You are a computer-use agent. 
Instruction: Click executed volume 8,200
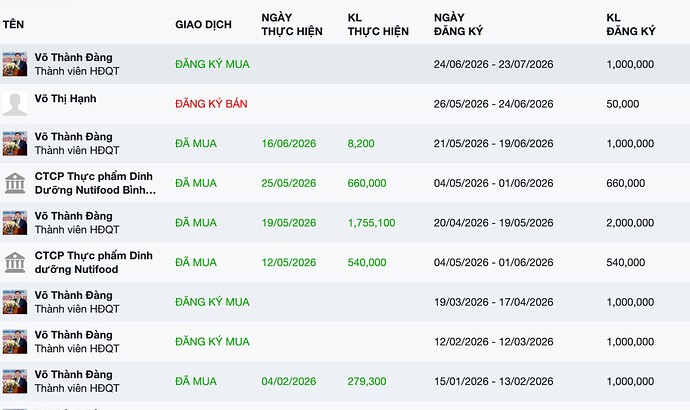point(361,143)
